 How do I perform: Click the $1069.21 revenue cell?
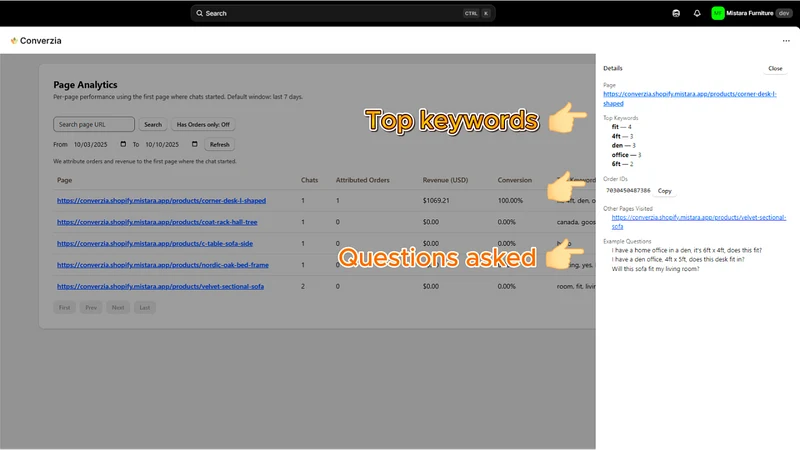coord(436,201)
